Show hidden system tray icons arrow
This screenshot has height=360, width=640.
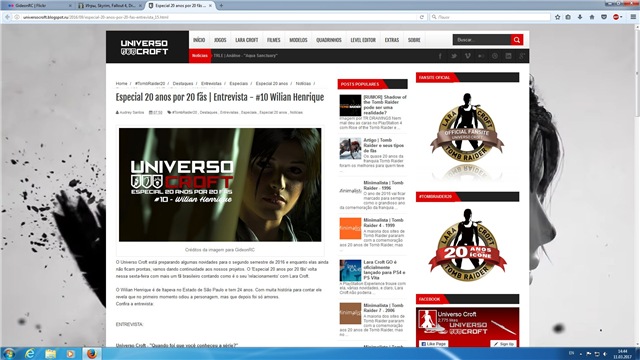[580, 354]
